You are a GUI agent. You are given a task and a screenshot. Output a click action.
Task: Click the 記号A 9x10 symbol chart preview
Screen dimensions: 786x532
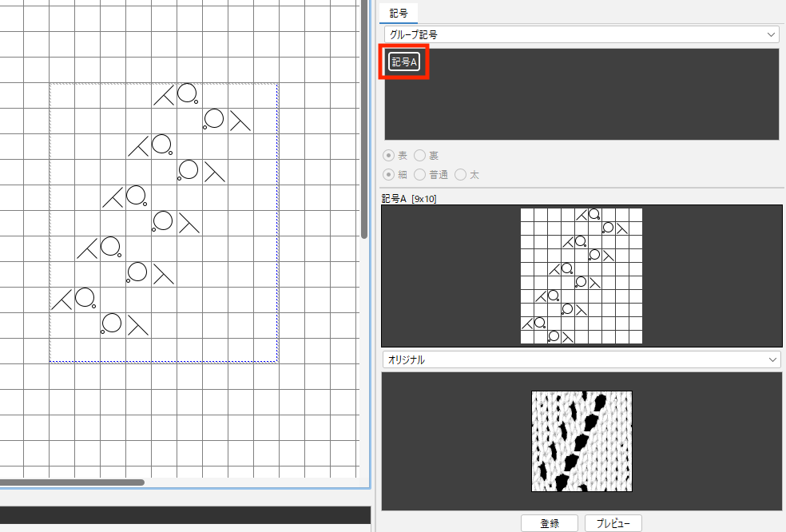[x=582, y=276]
